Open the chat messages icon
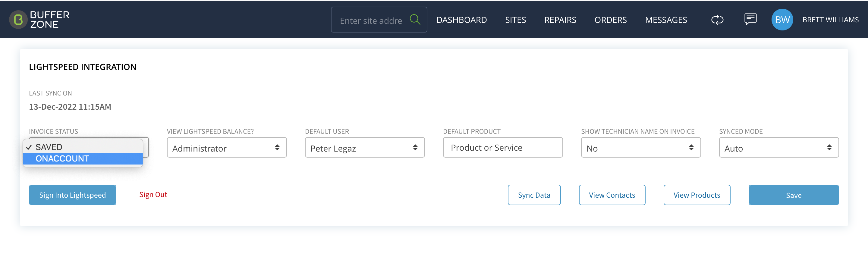The height and width of the screenshot is (276, 868). [750, 19]
